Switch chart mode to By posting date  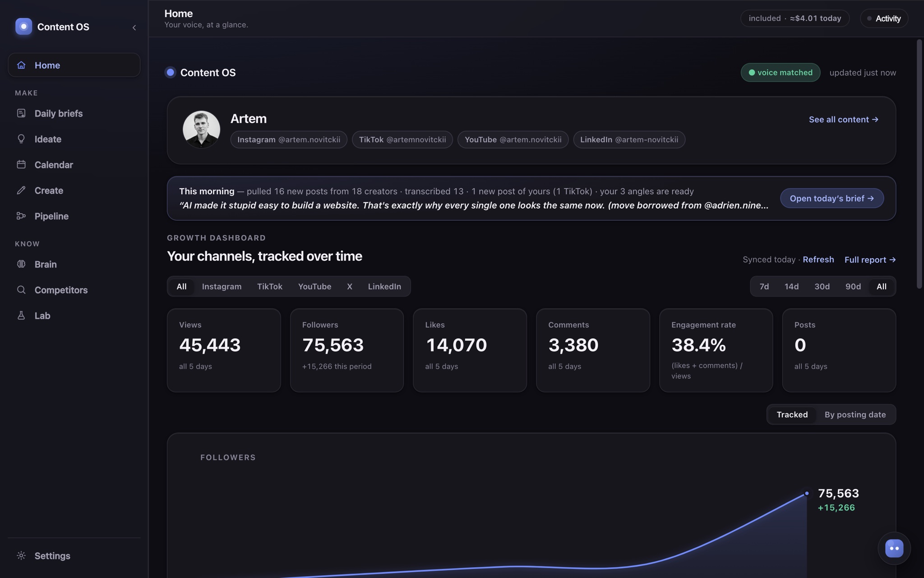[x=855, y=415]
